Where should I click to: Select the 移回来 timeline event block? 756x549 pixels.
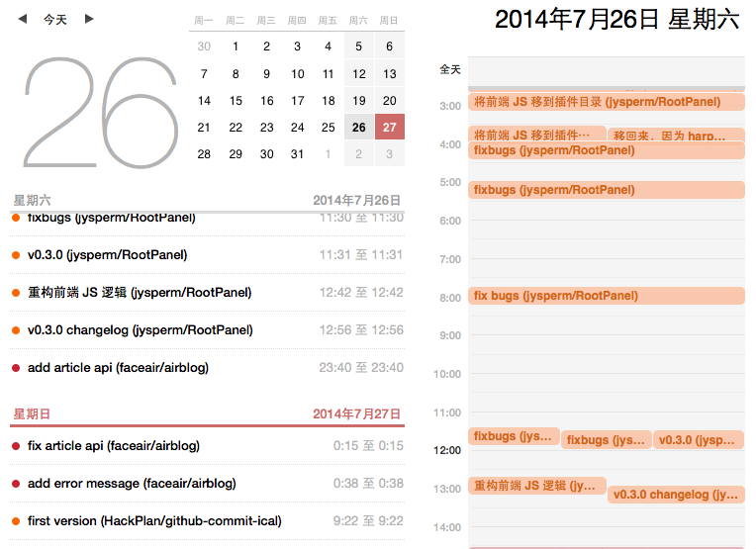pos(676,136)
